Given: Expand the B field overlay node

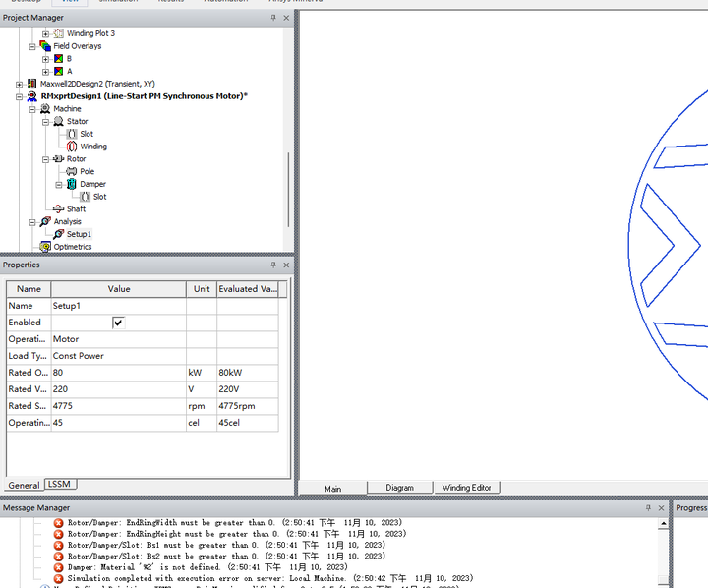Looking at the screenshot, I should click(x=45, y=59).
